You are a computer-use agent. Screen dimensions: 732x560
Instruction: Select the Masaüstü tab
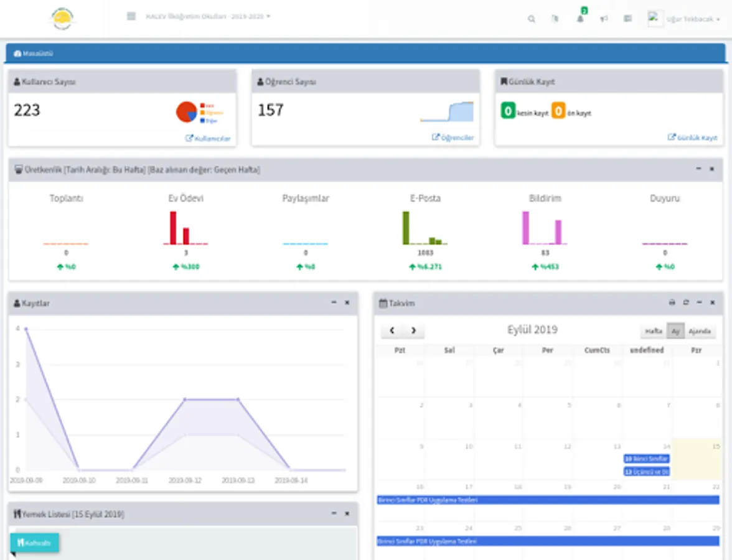tap(34, 54)
